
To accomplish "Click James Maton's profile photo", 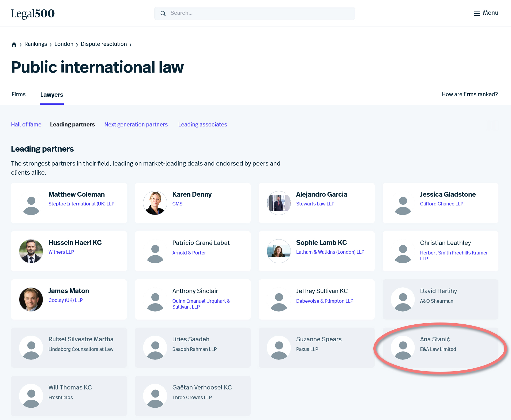I will coord(31,299).
